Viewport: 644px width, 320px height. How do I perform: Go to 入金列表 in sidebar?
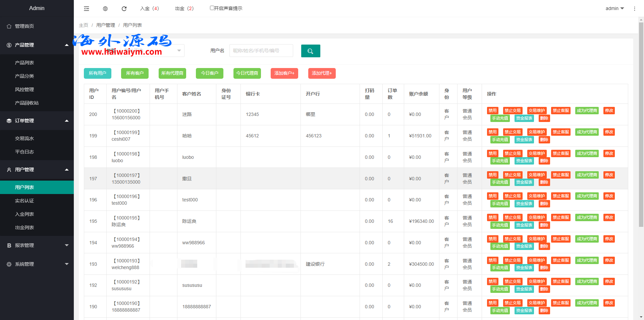pos(24,214)
